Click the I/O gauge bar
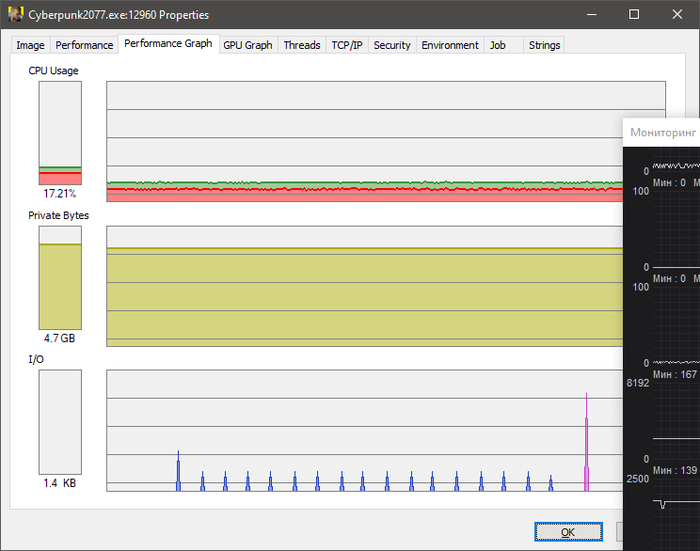The width and height of the screenshot is (700, 551). coord(60,421)
